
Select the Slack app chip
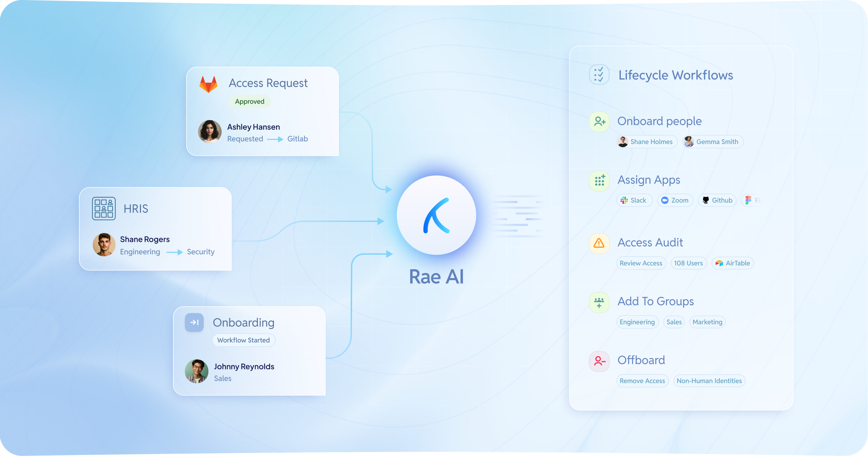tap(634, 200)
